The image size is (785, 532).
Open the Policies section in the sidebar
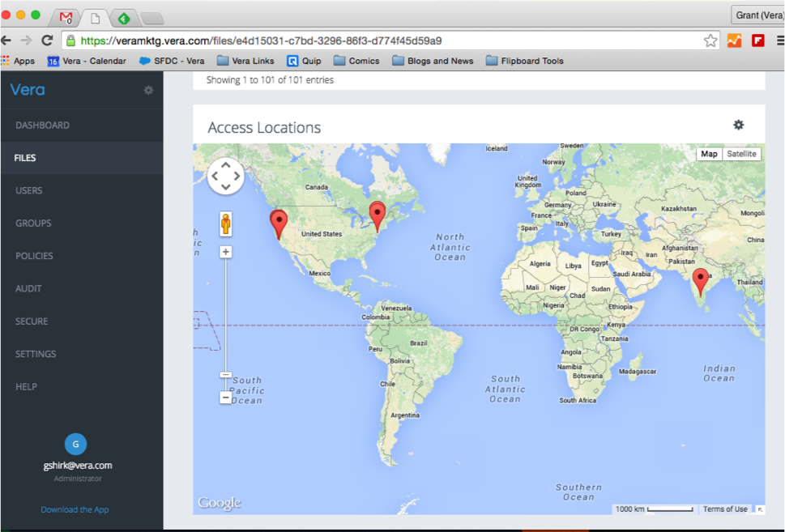click(34, 256)
